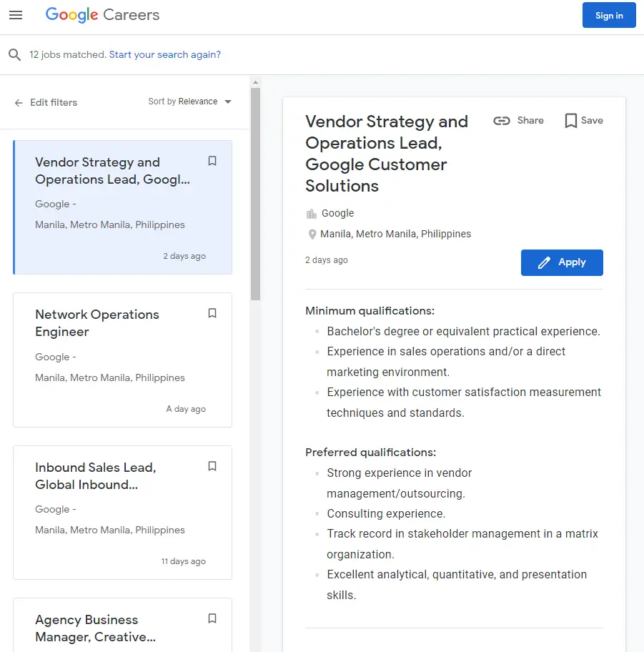The width and height of the screenshot is (644, 652).
Task: Click the Share text label
Action: coord(530,121)
